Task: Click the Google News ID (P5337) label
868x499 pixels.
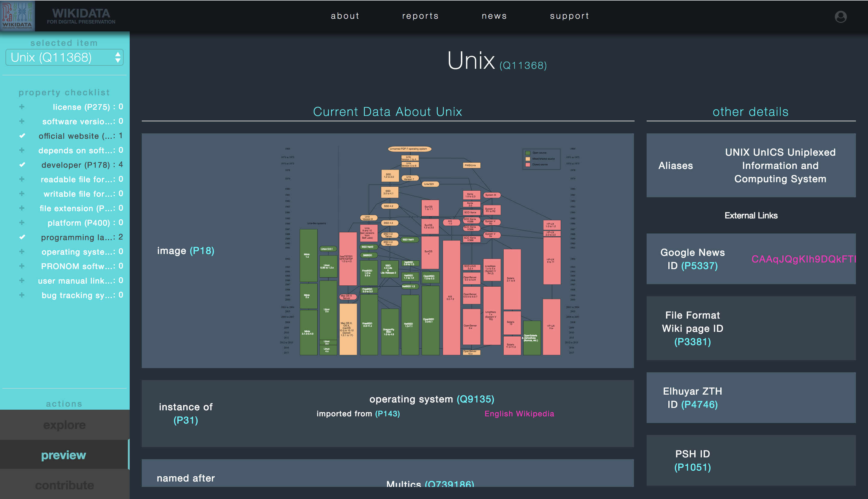Action: 692,259
